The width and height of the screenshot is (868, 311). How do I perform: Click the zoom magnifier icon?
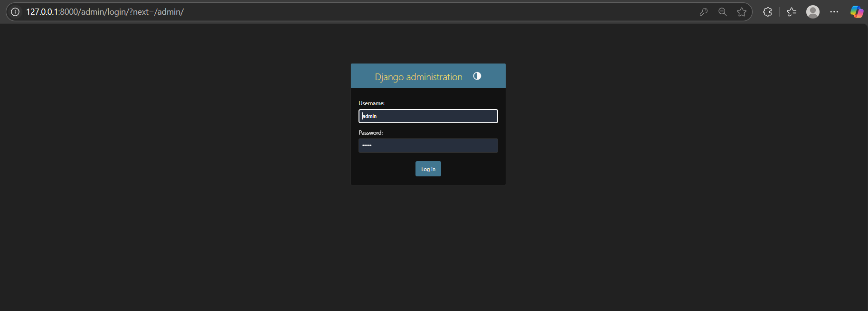pyautogui.click(x=723, y=12)
